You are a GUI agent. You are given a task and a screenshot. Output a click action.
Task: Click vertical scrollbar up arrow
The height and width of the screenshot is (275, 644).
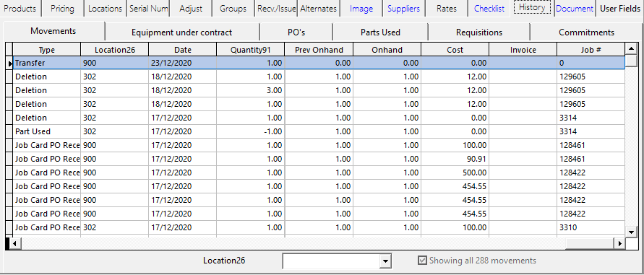point(631,48)
